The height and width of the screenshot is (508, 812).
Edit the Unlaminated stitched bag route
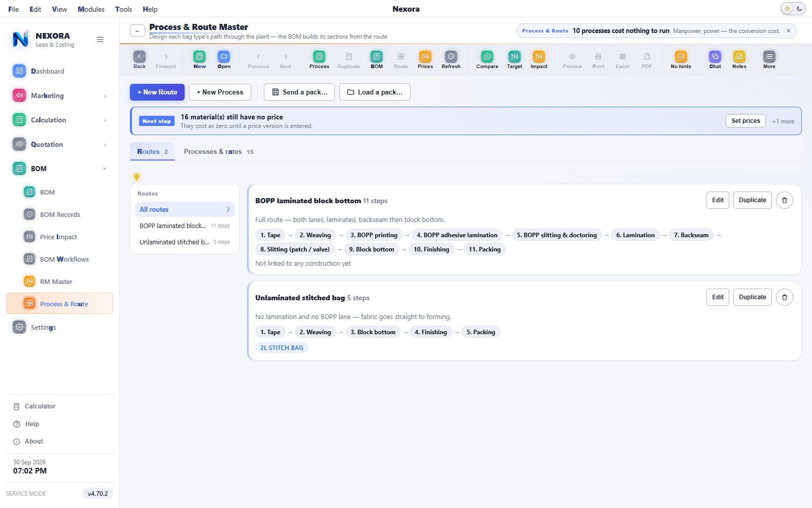point(718,297)
